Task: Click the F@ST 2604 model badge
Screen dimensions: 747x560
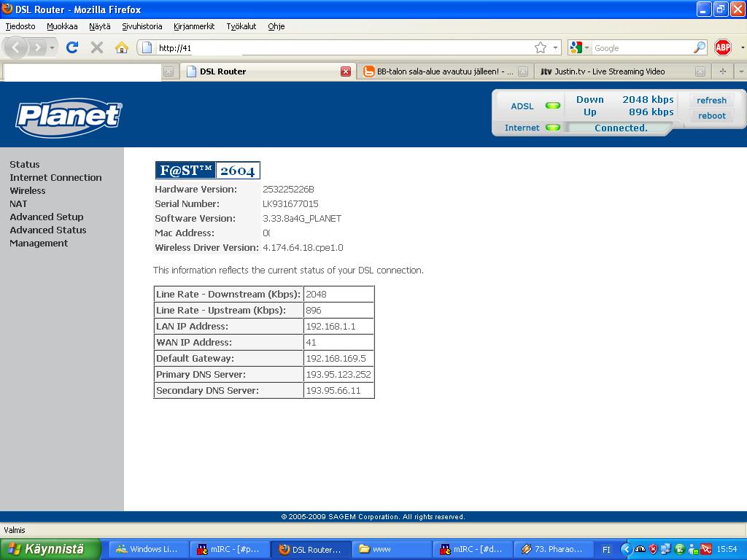Action: [208, 170]
